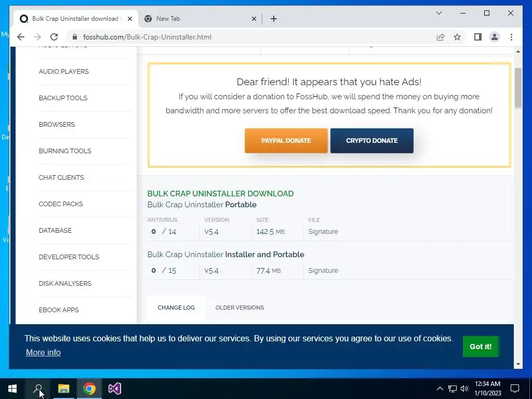Open the Windows notification center
The width and height of the screenshot is (532, 399).
point(515,389)
